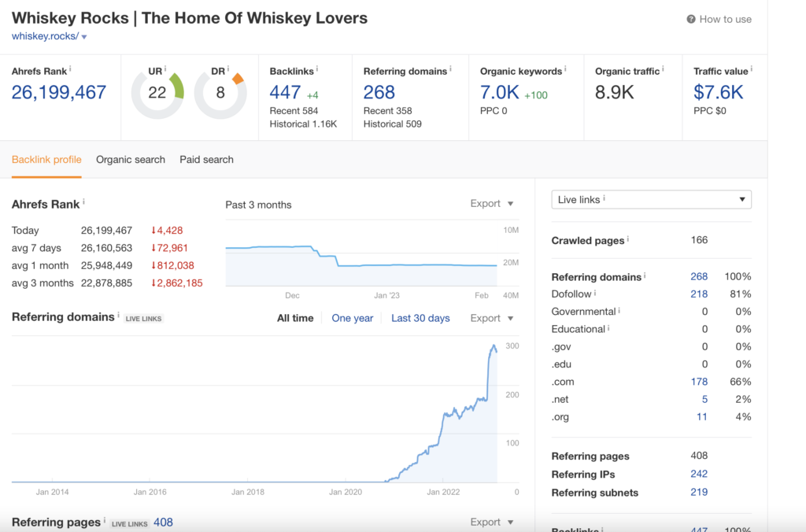Click the .org count 11
Viewport: 806px width, 532px height.
[701, 417]
